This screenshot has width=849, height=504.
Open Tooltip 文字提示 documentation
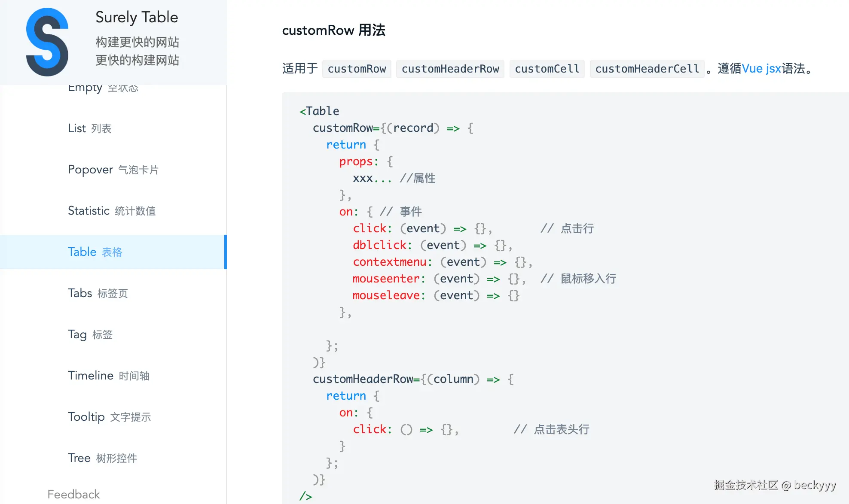[109, 417]
